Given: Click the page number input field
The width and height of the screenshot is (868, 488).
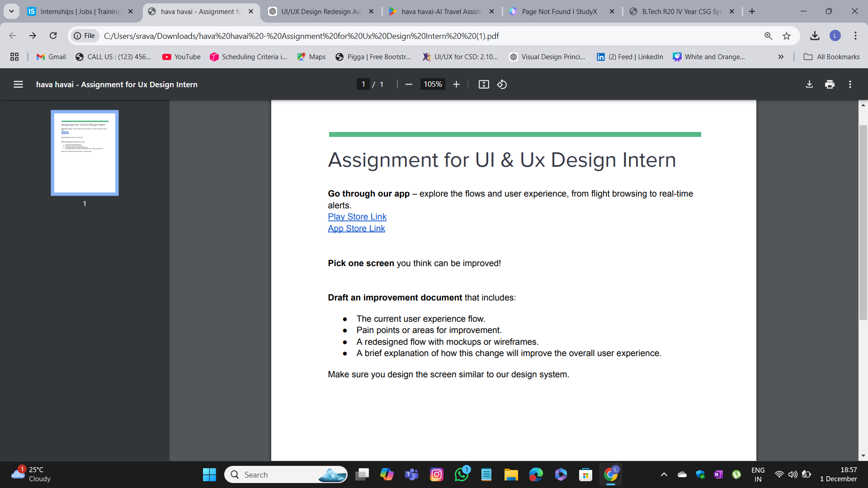Looking at the screenshot, I should click(x=363, y=84).
